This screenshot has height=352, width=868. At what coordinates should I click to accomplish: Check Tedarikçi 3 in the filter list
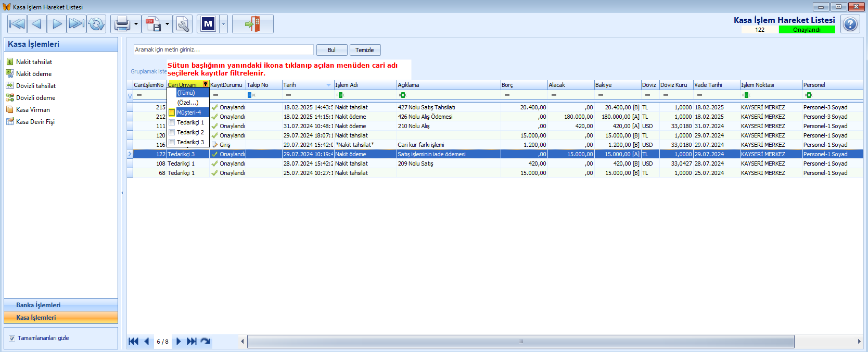(x=172, y=142)
